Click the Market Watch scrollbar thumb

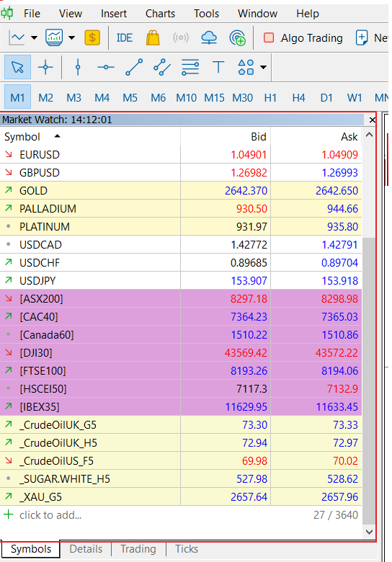(369, 380)
